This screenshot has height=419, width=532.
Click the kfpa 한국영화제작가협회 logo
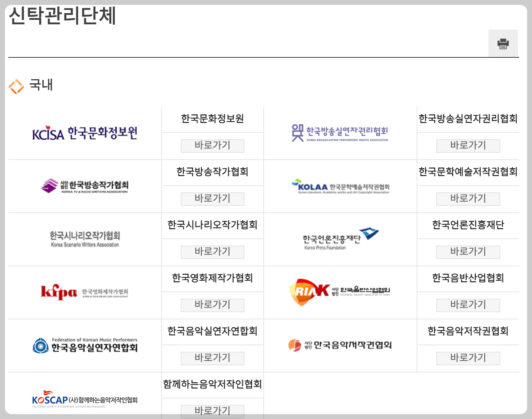85,292
